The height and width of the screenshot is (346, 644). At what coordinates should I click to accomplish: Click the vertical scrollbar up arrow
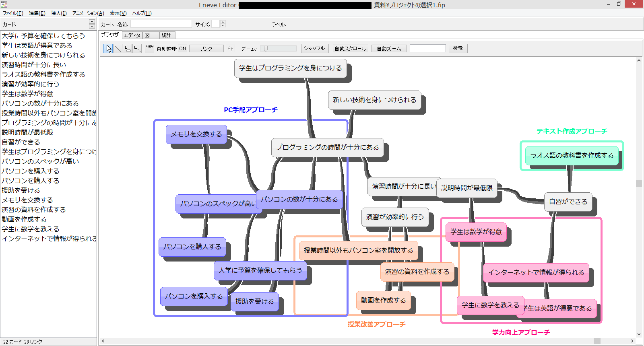click(x=639, y=61)
